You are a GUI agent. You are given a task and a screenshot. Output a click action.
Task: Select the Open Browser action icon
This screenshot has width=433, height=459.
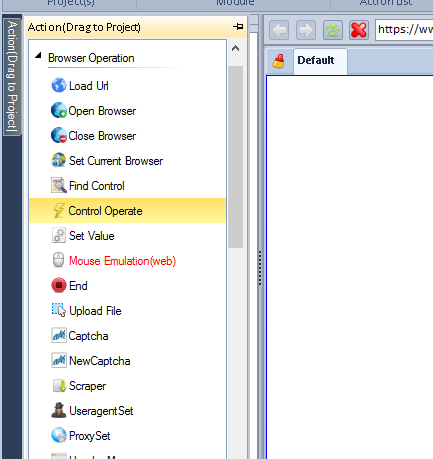[x=59, y=110]
